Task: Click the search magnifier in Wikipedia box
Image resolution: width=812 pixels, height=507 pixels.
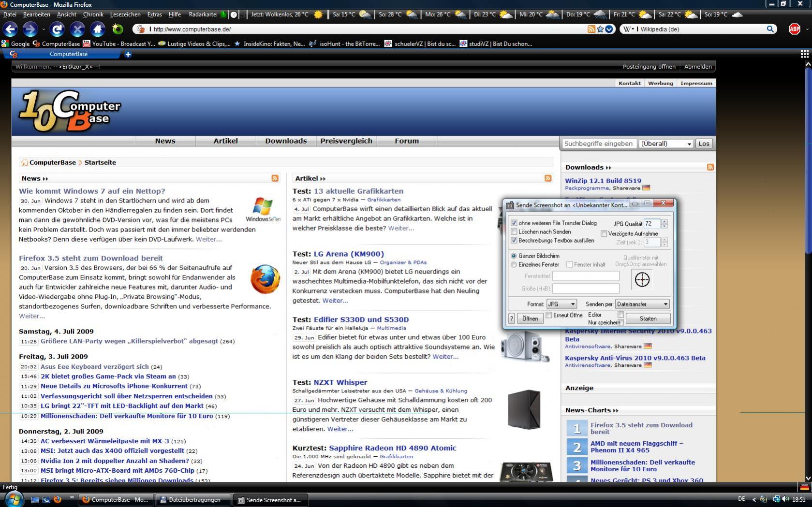Action: pyautogui.click(x=770, y=29)
